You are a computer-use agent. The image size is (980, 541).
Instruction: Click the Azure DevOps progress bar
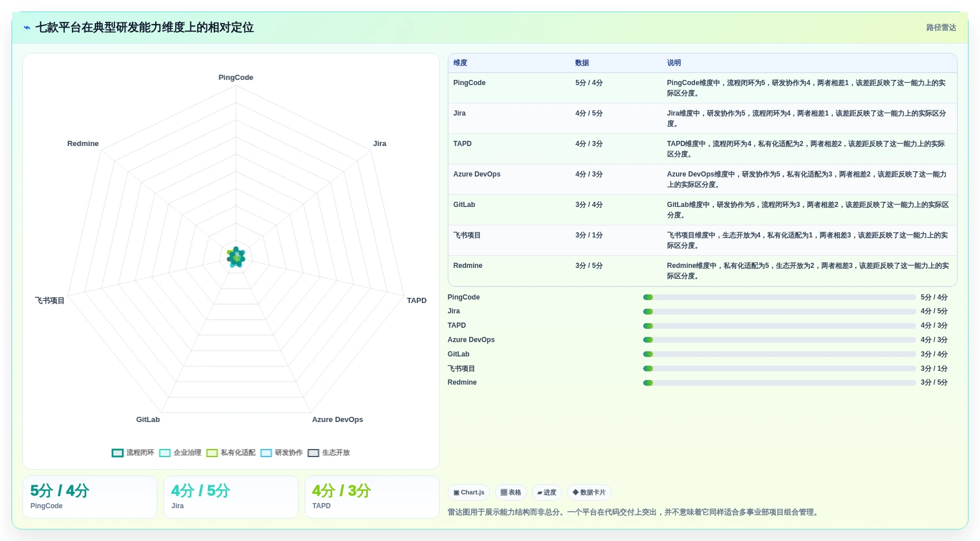(x=779, y=340)
